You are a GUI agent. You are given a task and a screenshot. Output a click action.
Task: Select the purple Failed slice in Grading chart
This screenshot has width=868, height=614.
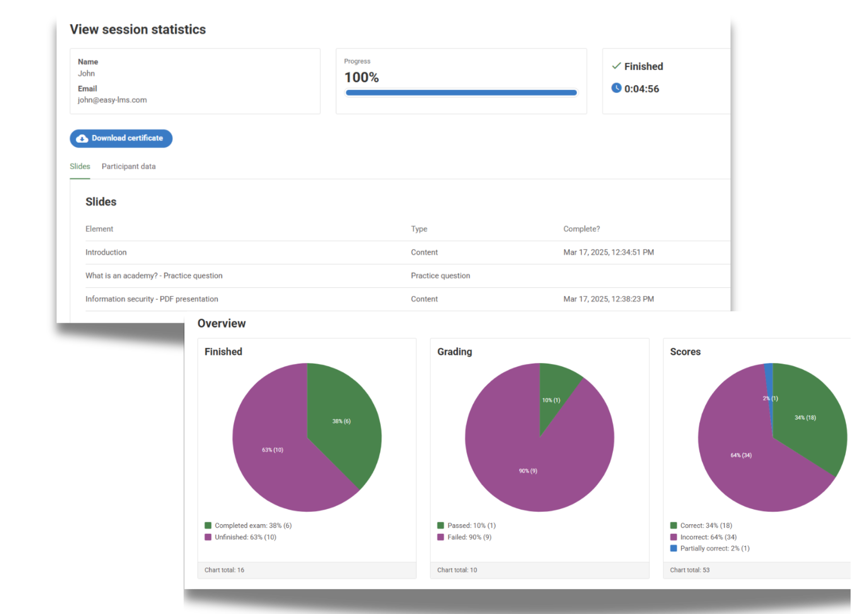(527, 471)
